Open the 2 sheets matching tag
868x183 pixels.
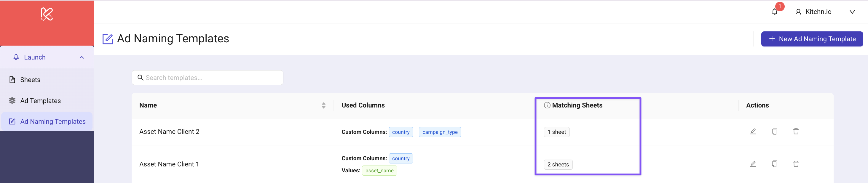558,165
